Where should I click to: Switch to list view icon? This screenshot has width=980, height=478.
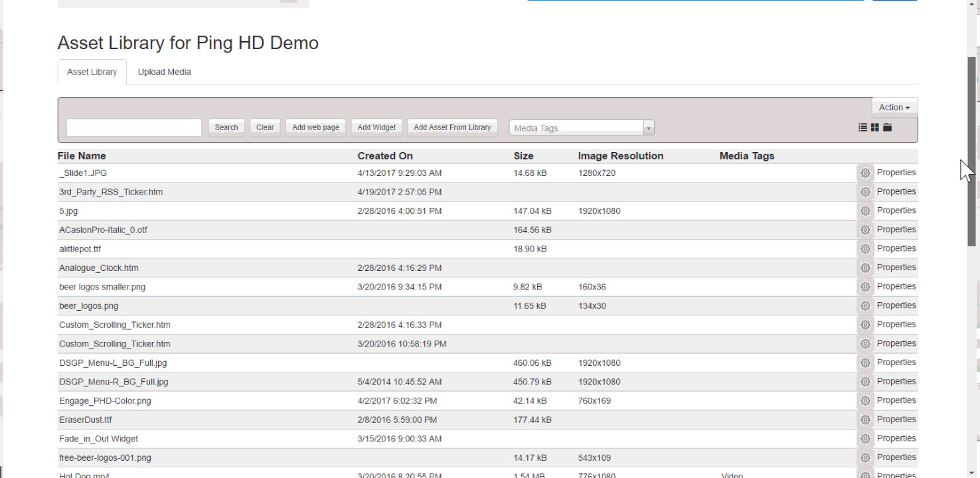pos(862,127)
